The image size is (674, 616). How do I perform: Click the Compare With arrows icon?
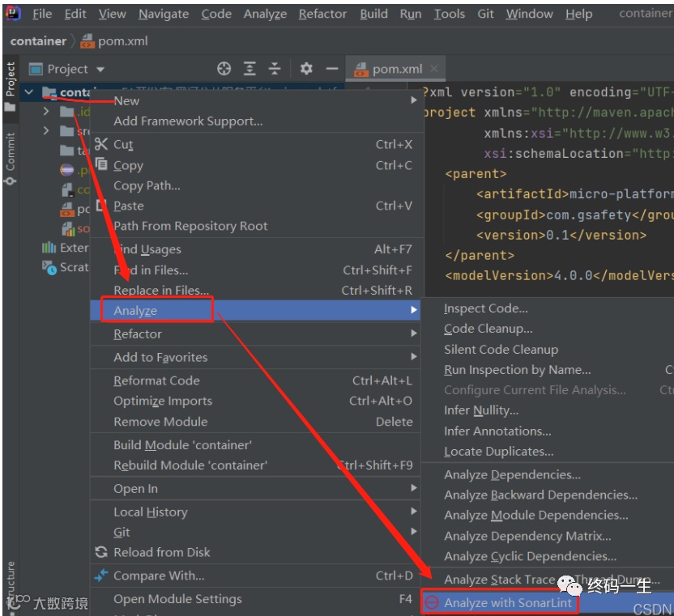coord(101,576)
